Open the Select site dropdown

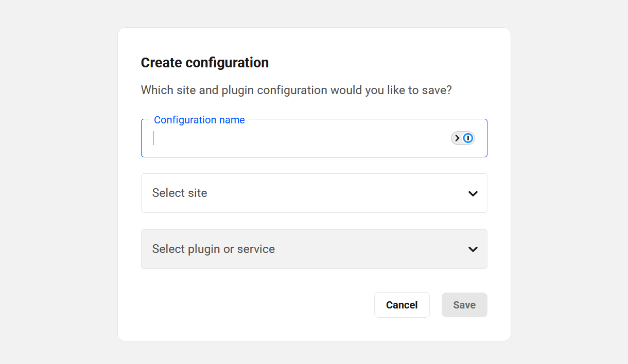[314, 193]
